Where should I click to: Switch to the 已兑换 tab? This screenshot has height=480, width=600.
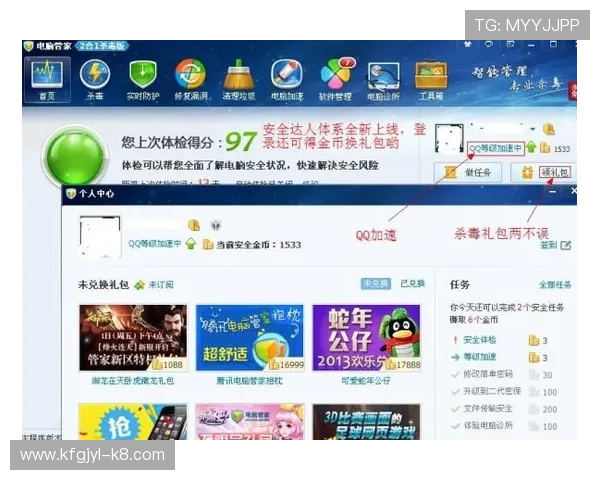pos(412,284)
